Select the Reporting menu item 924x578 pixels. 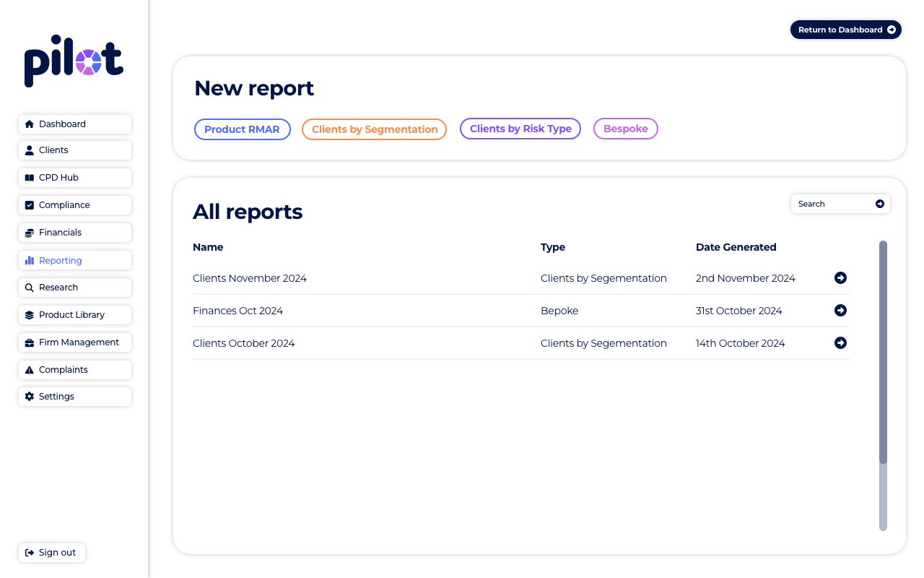click(x=75, y=260)
